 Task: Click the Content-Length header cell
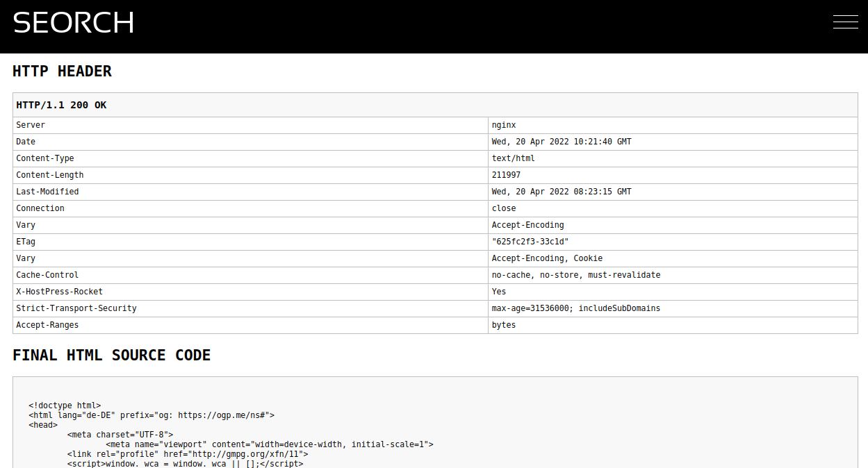tap(251, 176)
